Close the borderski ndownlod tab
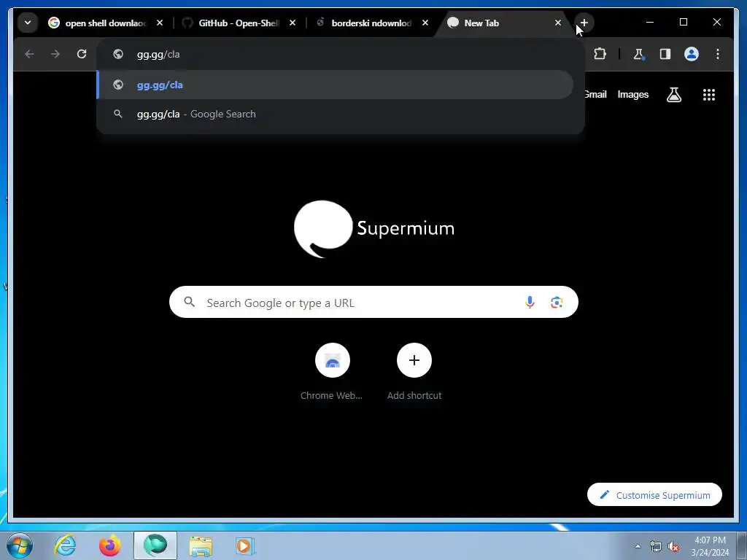747x560 pixels. tap(425, 23)
